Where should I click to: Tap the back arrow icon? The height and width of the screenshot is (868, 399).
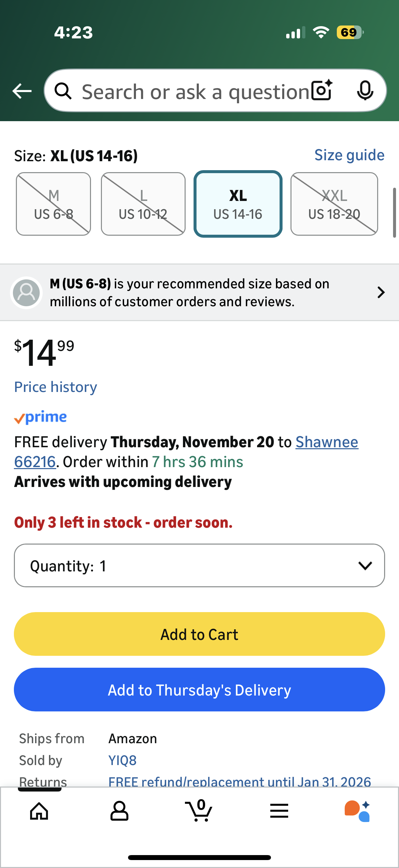coord(22,91)
